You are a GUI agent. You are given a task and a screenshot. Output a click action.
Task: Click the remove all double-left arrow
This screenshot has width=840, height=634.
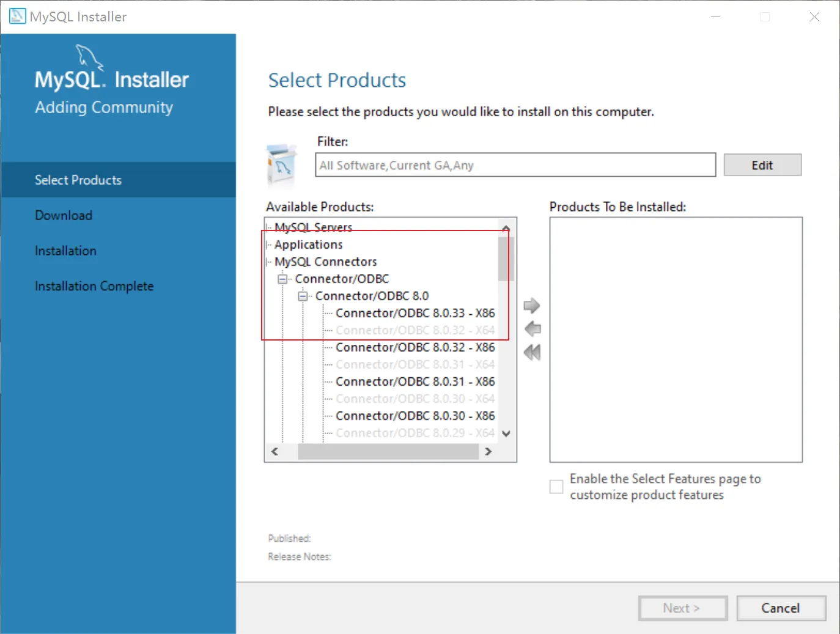click(532, 352)
